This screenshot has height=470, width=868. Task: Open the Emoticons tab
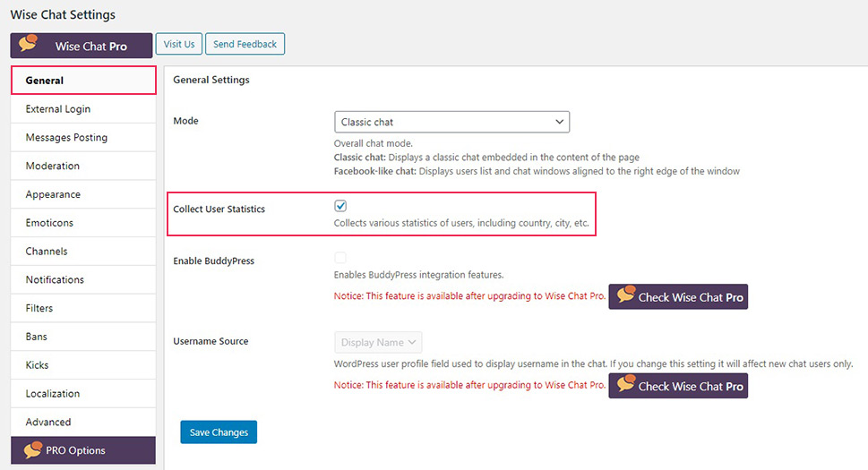(x=83, y=223)
